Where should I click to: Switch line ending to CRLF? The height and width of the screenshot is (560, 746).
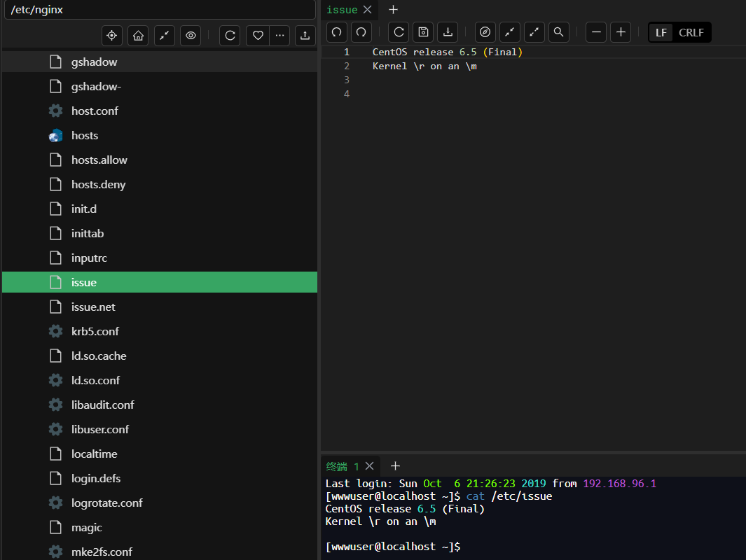[x=691, y=33]
